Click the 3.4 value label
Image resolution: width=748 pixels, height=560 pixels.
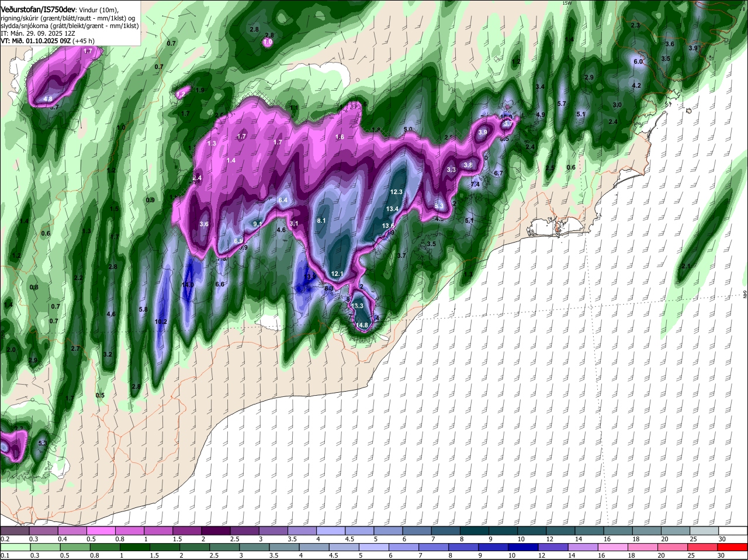[x=540, y=87]
